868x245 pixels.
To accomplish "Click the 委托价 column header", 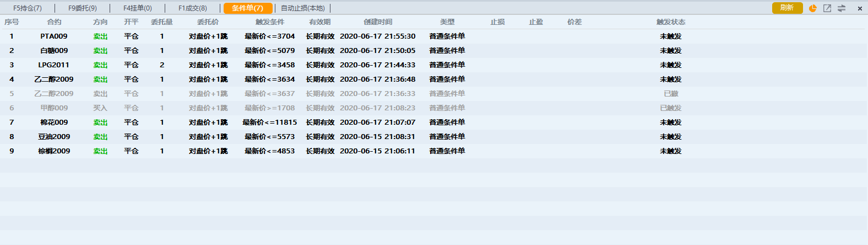I will (x=208, y=22).
